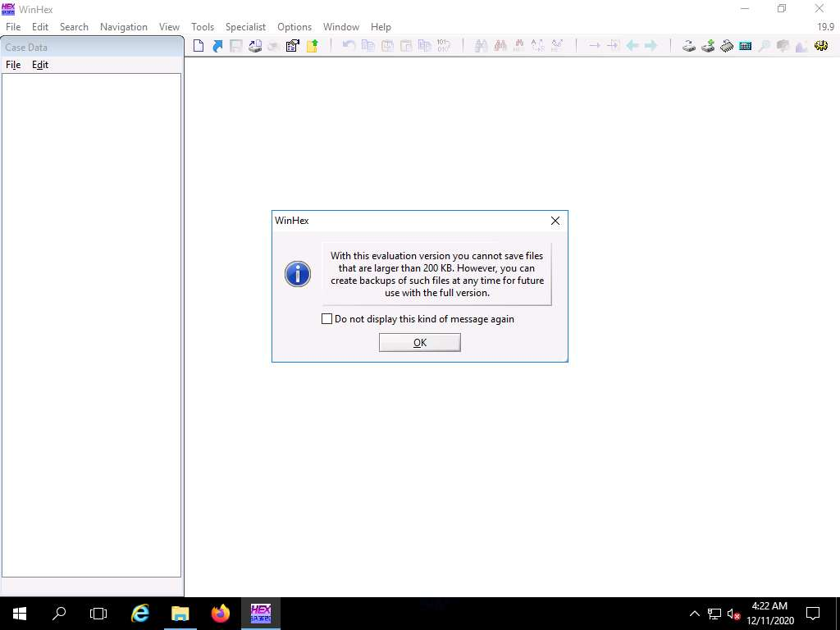840x630 pixels.
Task: Open the View menu
Action: pos(169,27)
